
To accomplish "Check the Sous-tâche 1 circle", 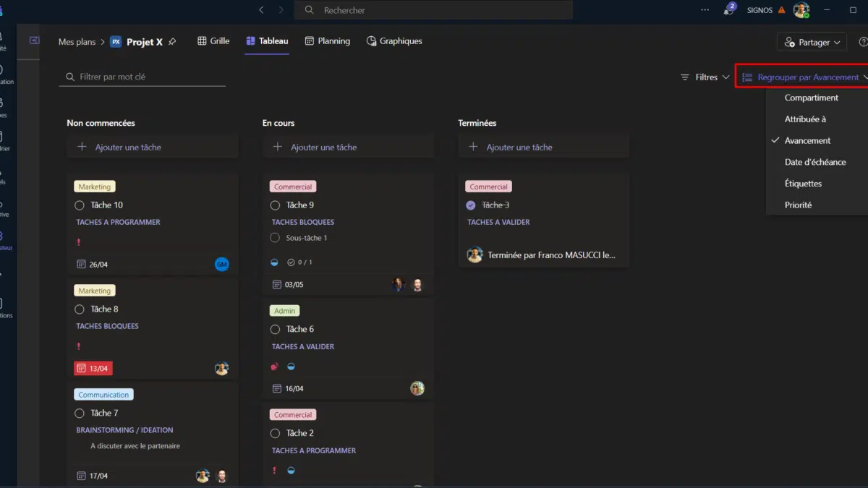I will click(275, 238).
